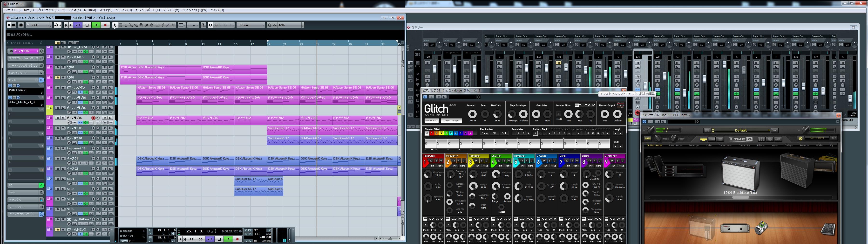
Task: Click metronome tempo sync icon in POD Farm
Action: [x=800, y=138]
